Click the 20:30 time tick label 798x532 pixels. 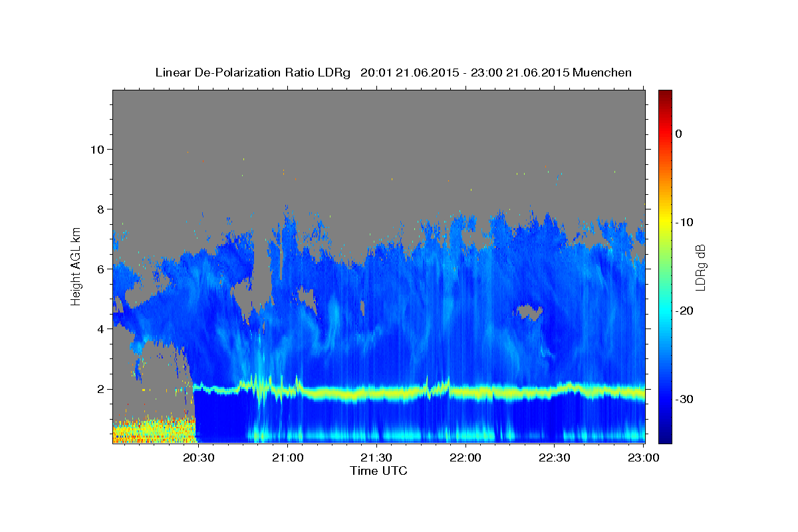coord(198,458)
